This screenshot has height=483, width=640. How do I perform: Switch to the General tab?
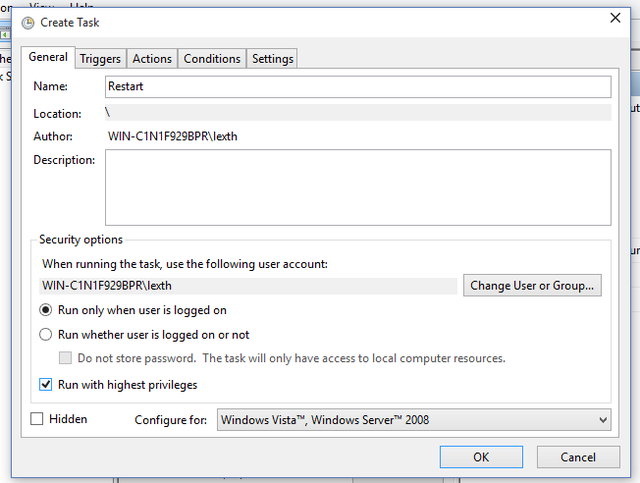(x=48, y=57)
